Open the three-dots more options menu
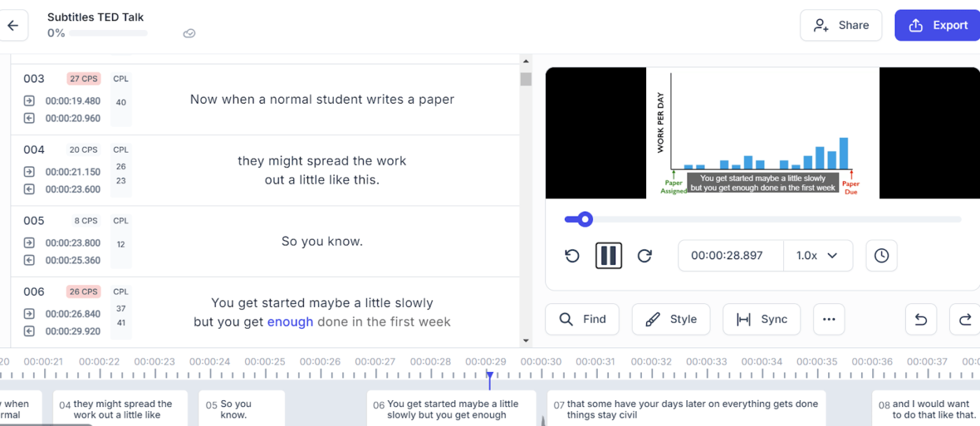Viewport: 980px width, 426px height. point(829,319)
